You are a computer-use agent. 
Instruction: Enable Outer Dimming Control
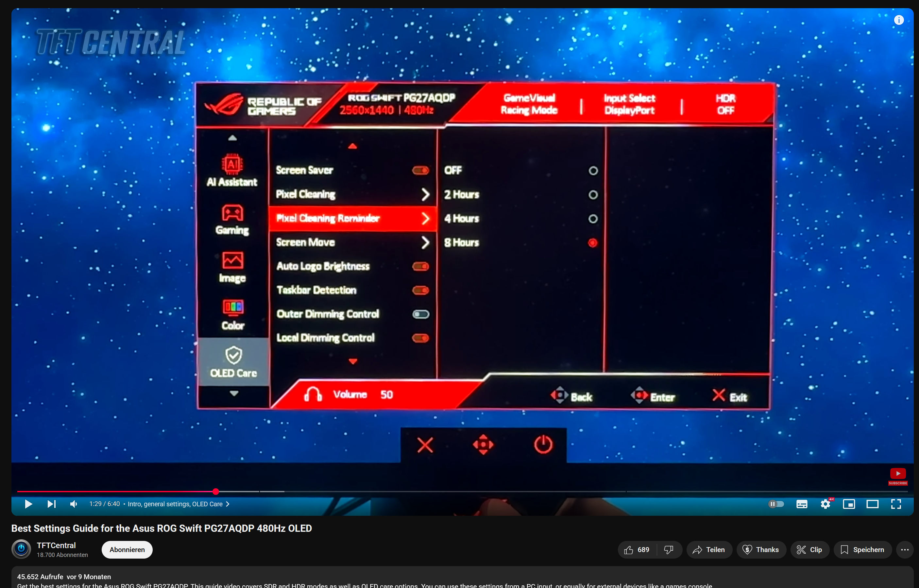click(x=420, y=314)
